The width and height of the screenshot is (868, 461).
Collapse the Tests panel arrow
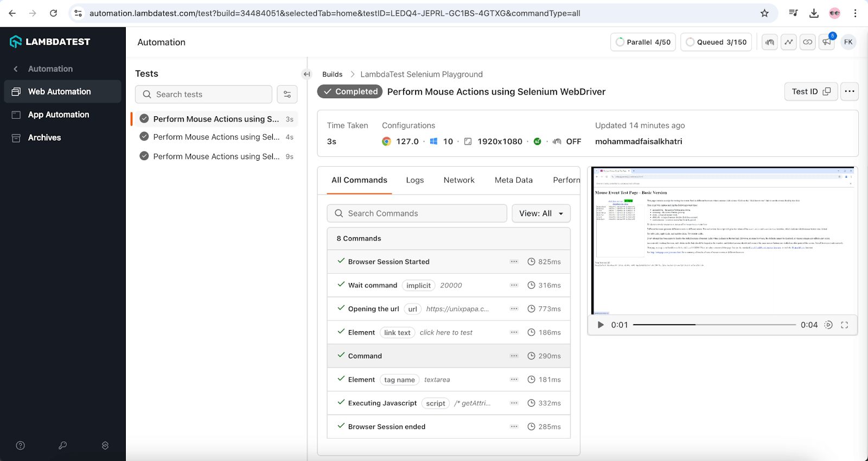point(307,74)
